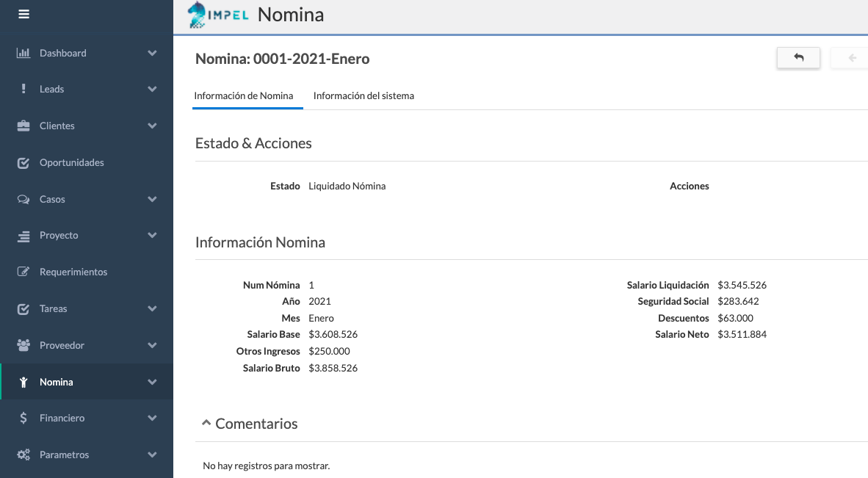Click the 'Liquidado Nómina' estado value
Image resolution: width=868 pixels, height=478 pixels.
[x=347, y=186]
